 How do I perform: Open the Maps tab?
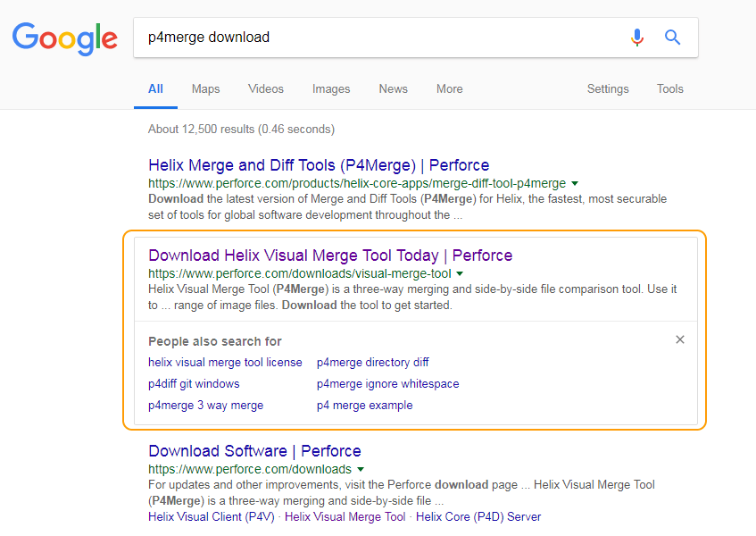tap(205, 88)
